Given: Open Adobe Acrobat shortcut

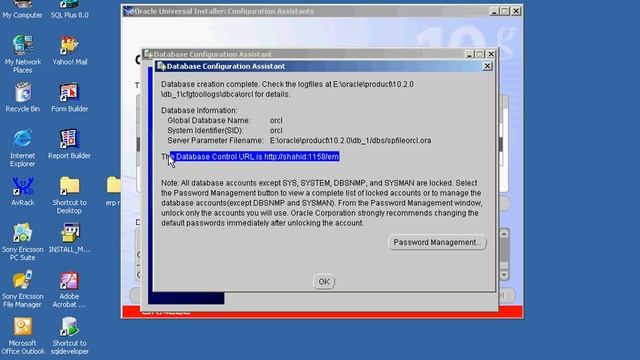Looking at the screenshot, I should point(69,289).
